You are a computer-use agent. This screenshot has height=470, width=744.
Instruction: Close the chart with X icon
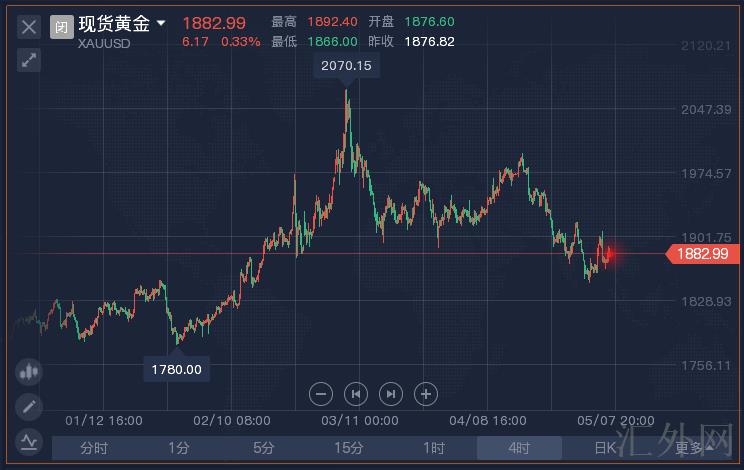click(x=28, y=27)
